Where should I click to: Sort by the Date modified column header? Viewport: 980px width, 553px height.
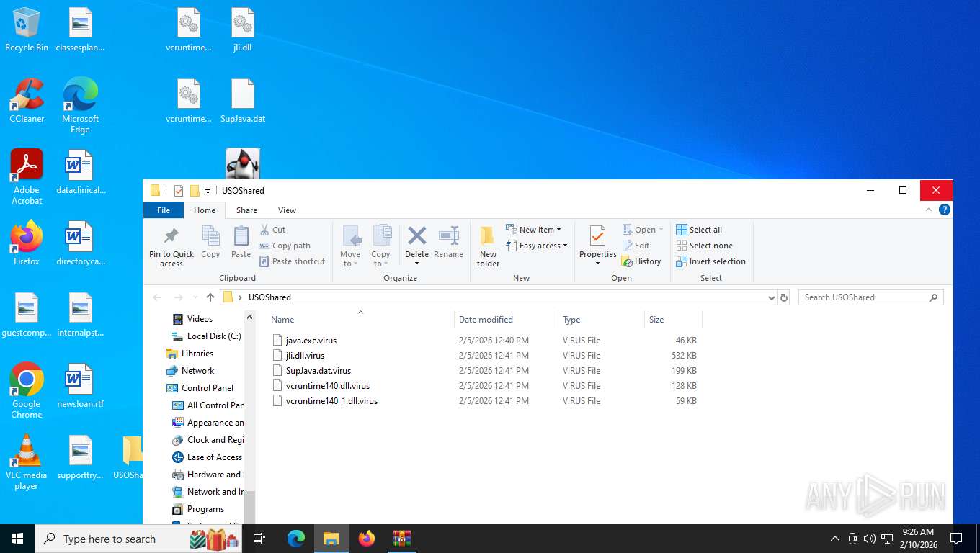coord(506,319)
